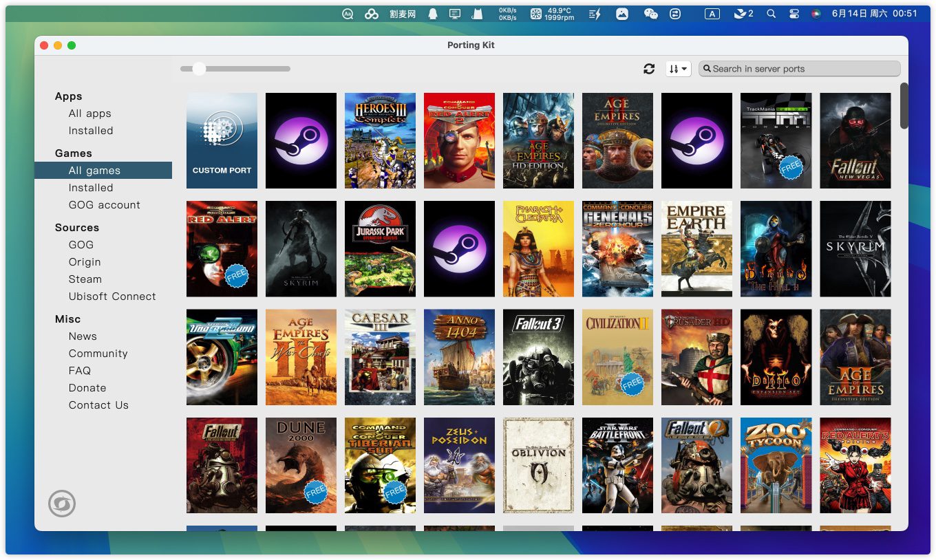This screenshot has width=936, height=560.
Task: Click the notification bell in menu bar
Action: 433,14
